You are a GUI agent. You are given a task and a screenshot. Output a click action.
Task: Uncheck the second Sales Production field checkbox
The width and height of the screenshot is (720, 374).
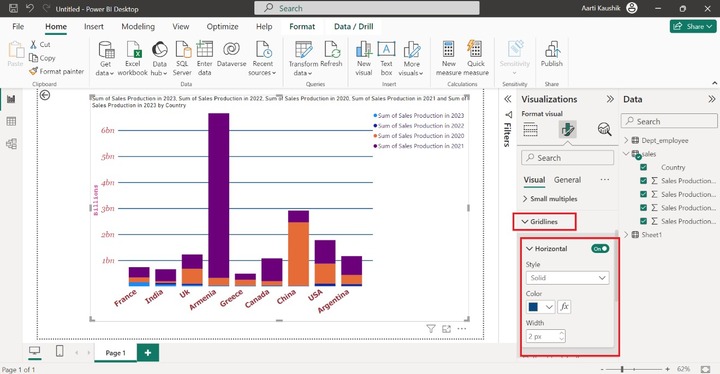(x=643, y=194)
